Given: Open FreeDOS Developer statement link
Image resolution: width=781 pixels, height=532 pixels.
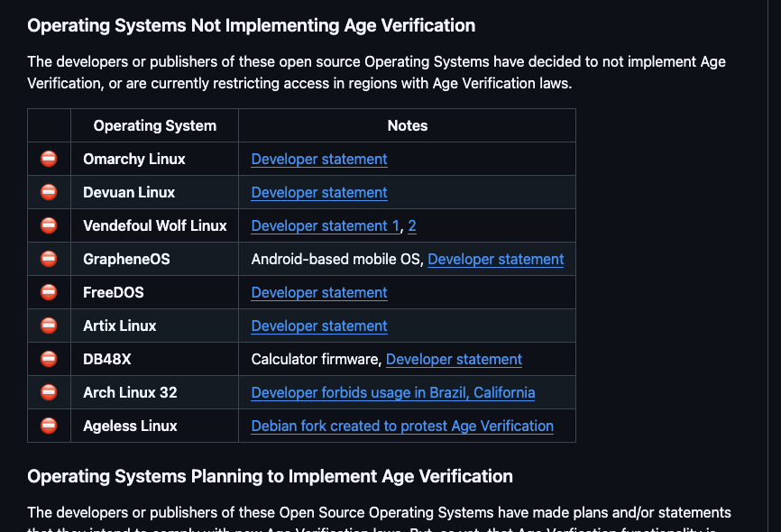Looking at the screenshot, I should click(x=319, y=292).
